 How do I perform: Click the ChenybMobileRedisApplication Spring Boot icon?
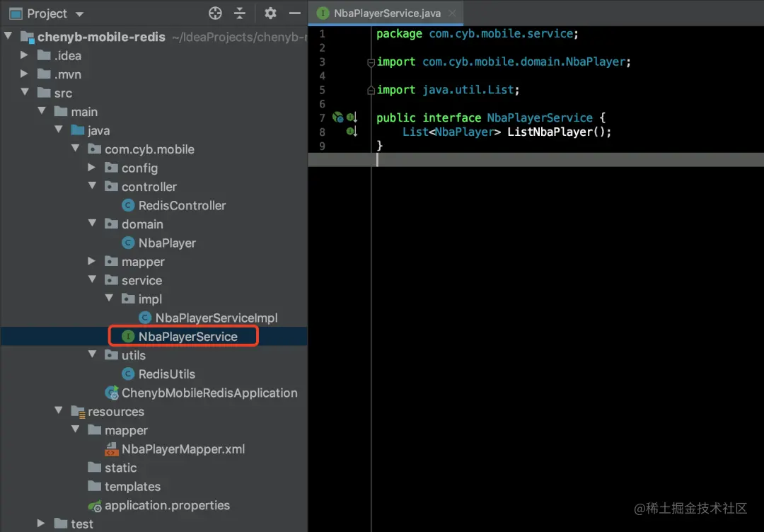tap(112, 393)
